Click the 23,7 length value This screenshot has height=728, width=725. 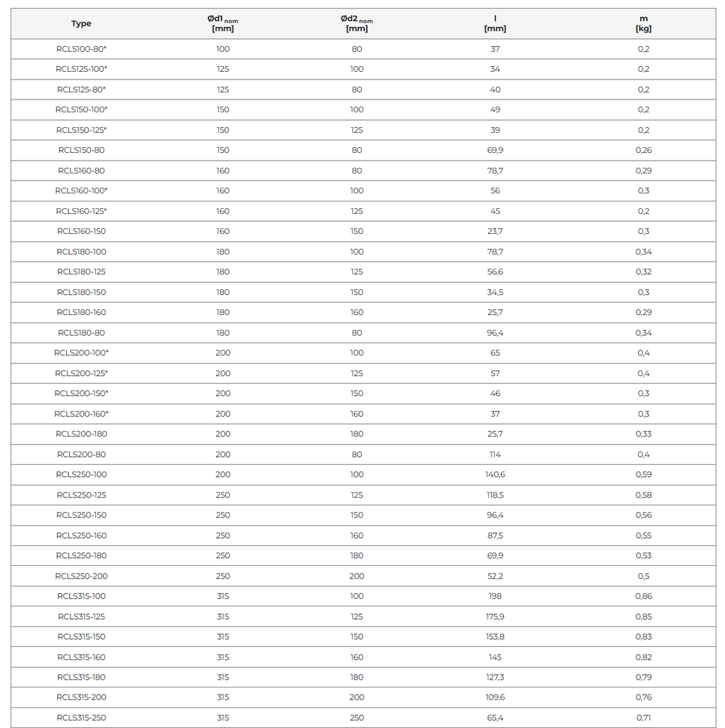pos(495,231)
